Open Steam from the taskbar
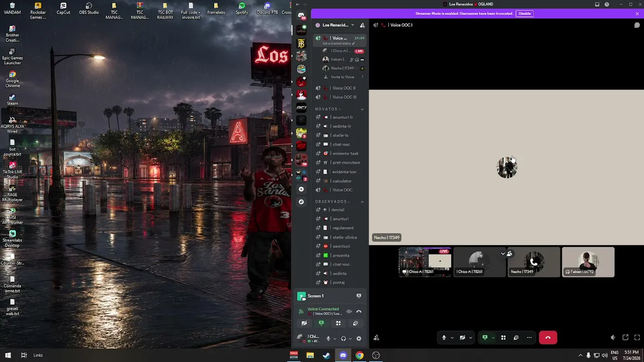644x362 pixels. (x=327, y=355)
